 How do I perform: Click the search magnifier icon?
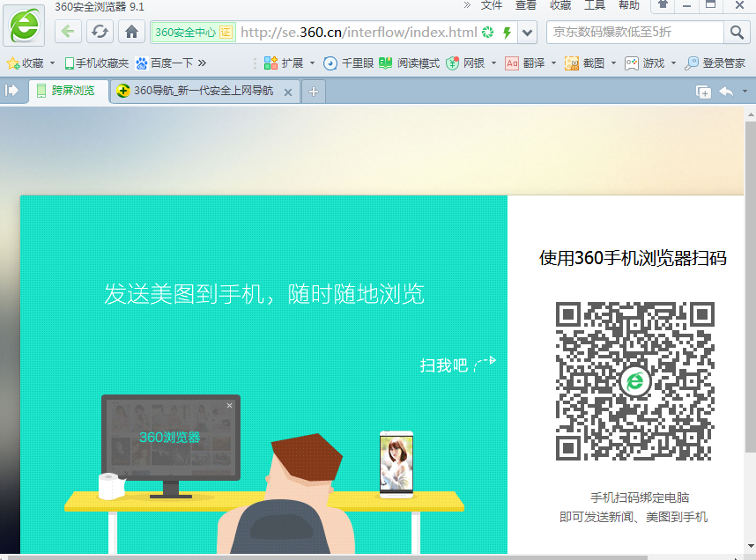(737, 33)
